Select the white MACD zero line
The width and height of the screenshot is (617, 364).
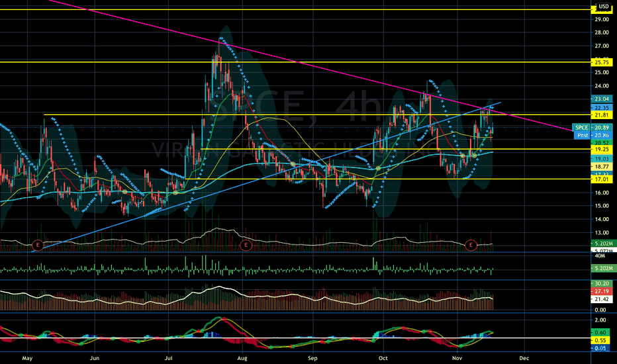click(x=295, y=338)
